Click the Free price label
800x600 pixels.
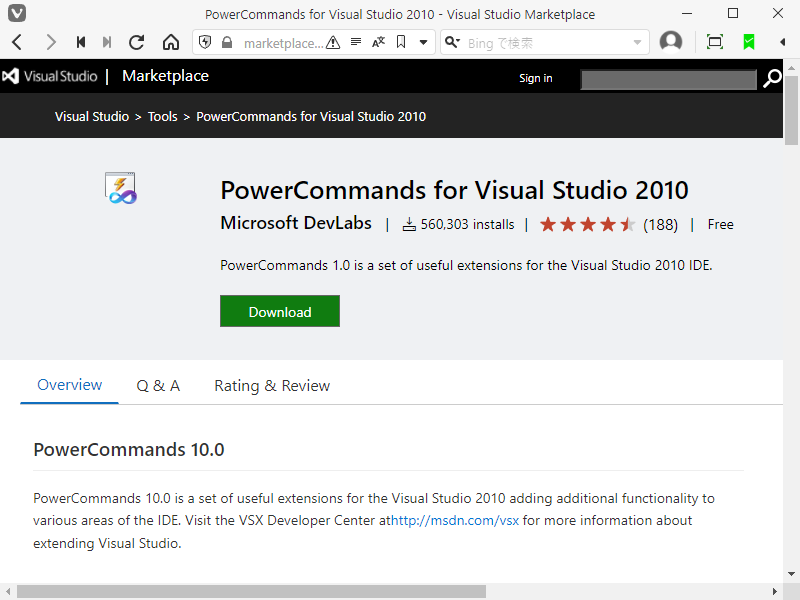720,224
